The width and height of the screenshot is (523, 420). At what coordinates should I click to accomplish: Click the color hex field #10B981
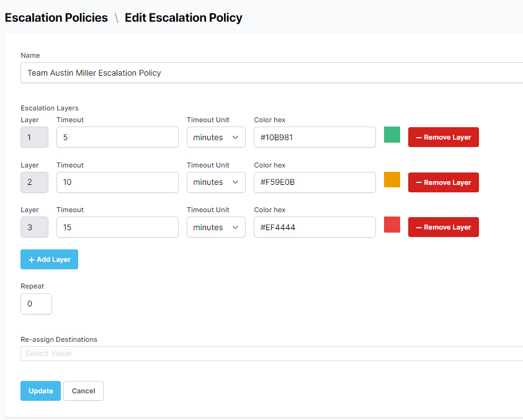[x=315, y=137]
